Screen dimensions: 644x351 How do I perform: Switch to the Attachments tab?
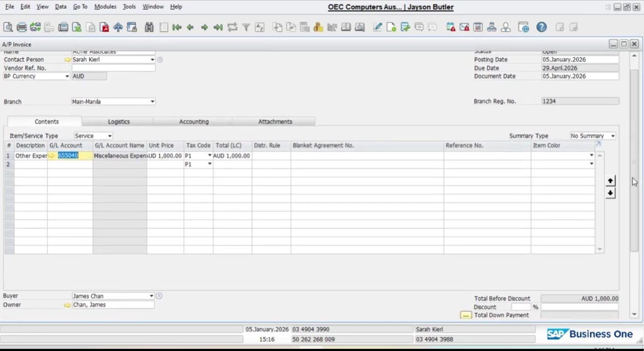275,122
